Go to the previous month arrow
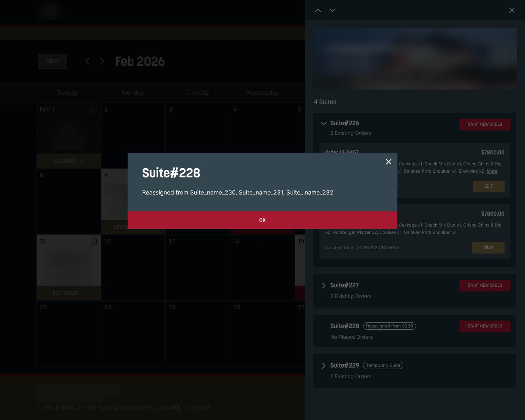The height and width of the screenshot is (420, 525). coord(87,61)
